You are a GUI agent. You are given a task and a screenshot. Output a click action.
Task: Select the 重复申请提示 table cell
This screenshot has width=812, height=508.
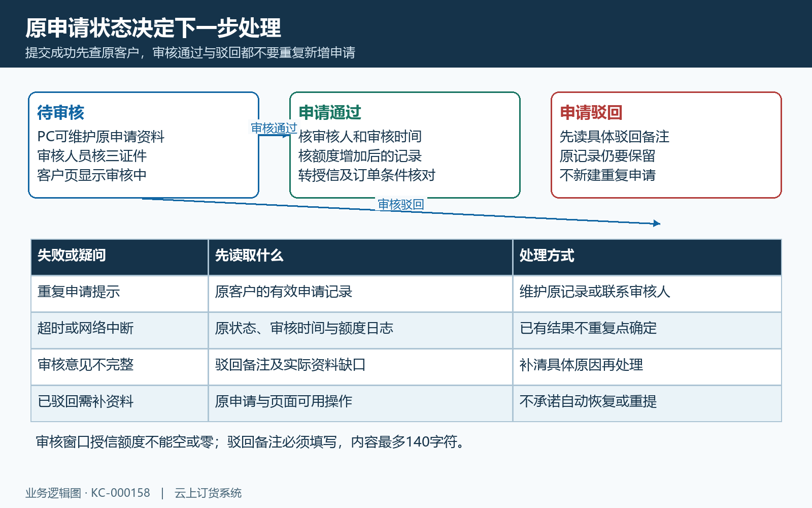120,294
